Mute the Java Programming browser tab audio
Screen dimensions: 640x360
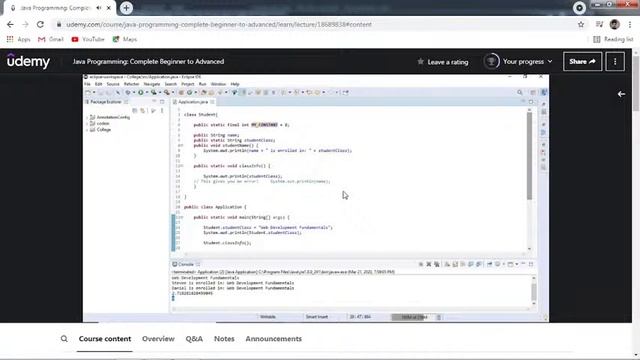[99, 8]
